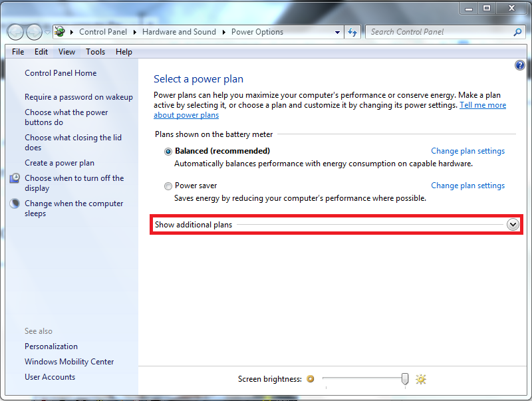Viewport: 532px width, 401px height.
Task: Open the File menu
Action: [18, 52]
